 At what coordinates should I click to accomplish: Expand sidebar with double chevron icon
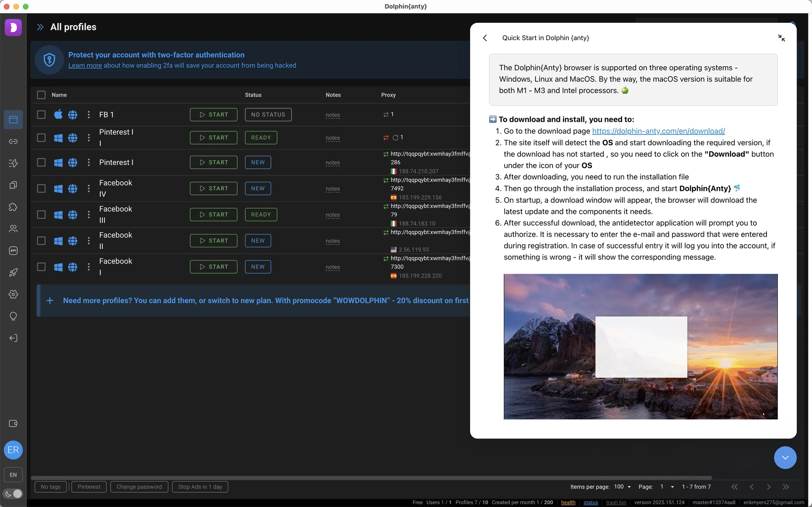coord(40,27)
